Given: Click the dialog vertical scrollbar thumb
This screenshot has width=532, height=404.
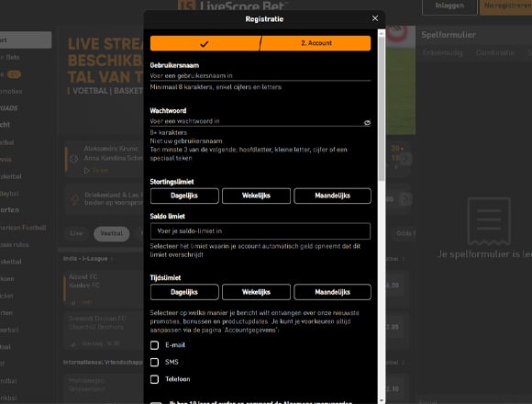Looking at the screenshot, I should (x=382, y=108).
